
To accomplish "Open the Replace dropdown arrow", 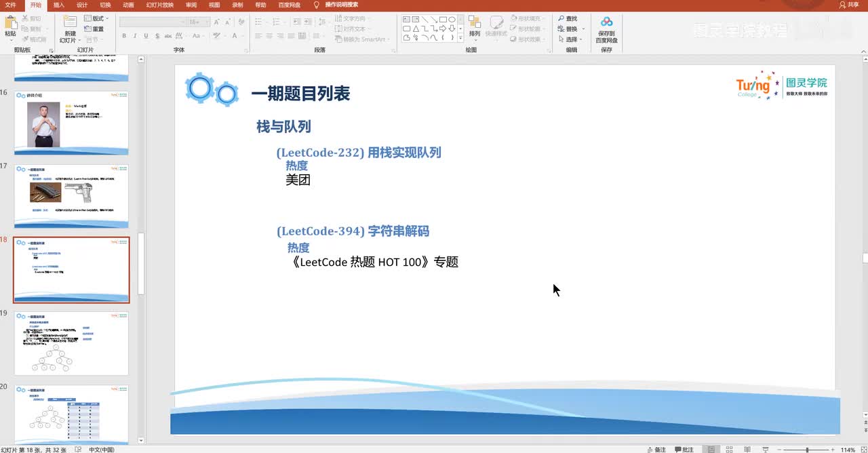I will pos(584,29).
